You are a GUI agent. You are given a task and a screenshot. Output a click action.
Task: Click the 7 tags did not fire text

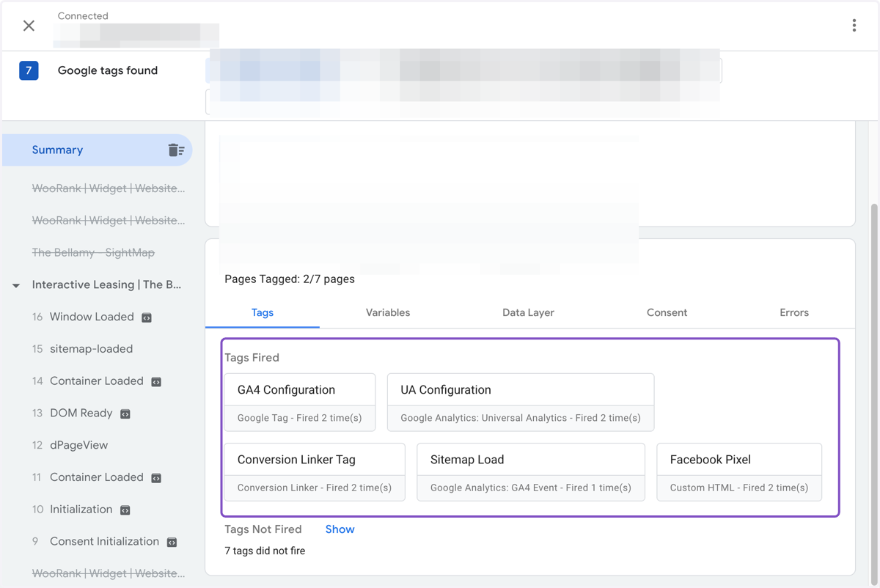[x=265, y=551]
